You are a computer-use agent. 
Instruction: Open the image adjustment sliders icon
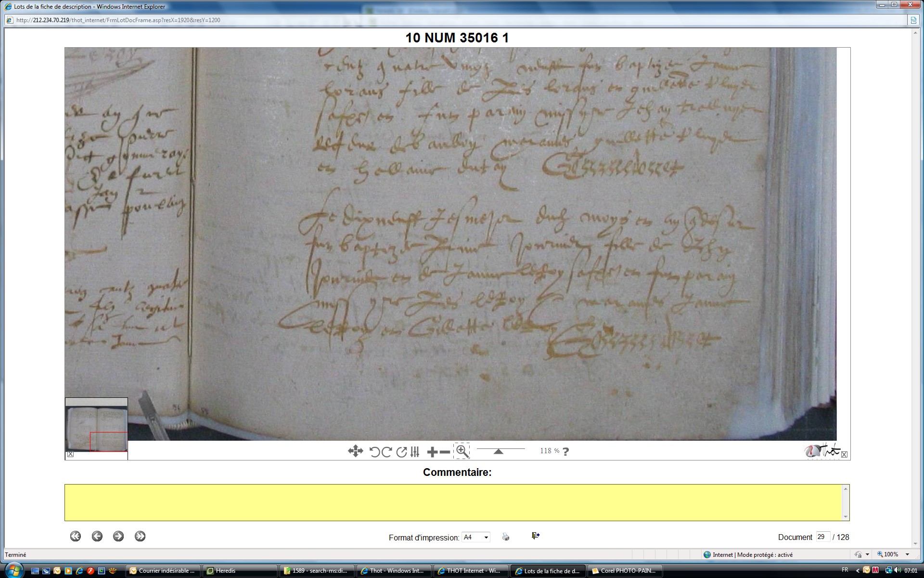[415, 452]
